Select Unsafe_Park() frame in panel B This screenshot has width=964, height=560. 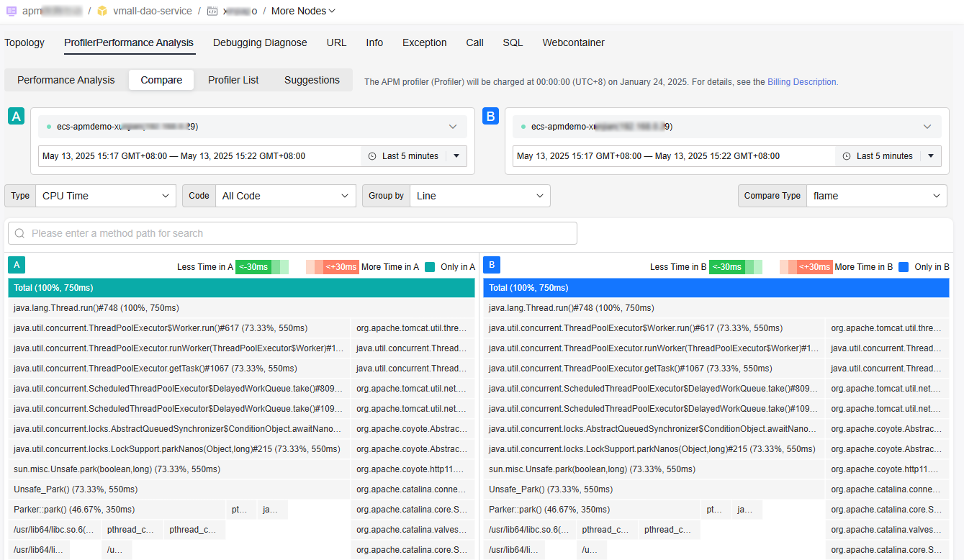(x=654, y=489)
